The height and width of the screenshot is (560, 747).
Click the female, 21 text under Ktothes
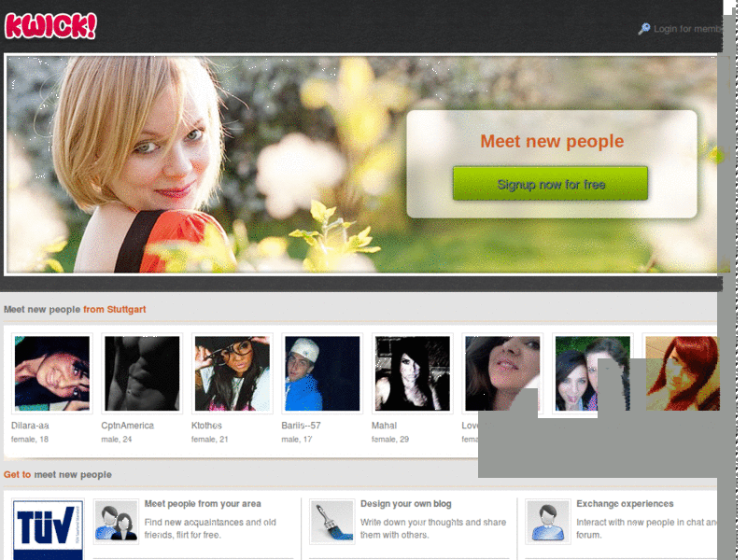click(209, 439)
